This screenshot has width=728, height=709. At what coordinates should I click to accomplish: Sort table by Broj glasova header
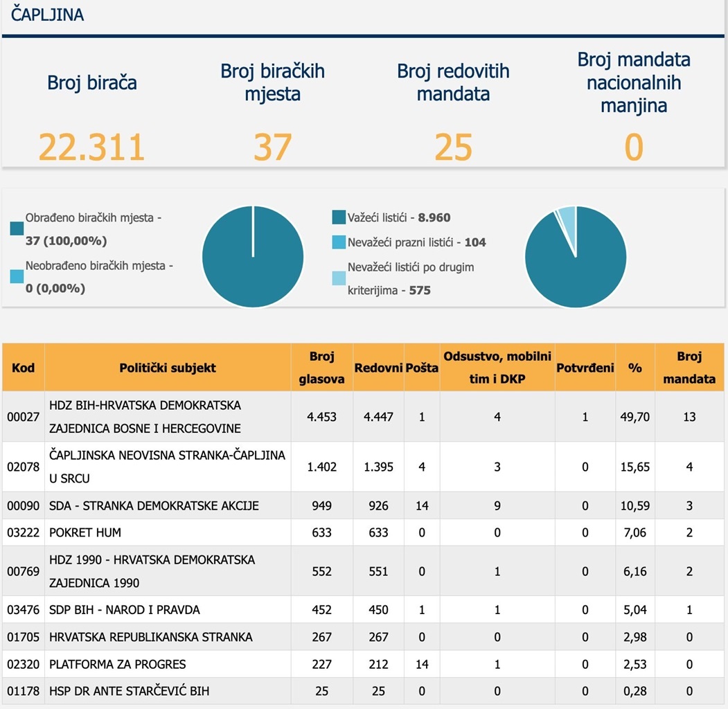coord(321,368)
